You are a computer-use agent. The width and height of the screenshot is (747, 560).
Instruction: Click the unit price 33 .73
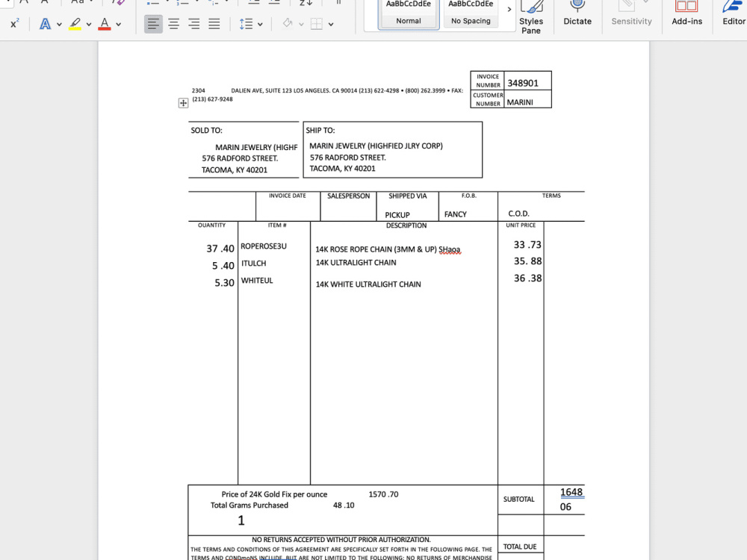point(527,245)
